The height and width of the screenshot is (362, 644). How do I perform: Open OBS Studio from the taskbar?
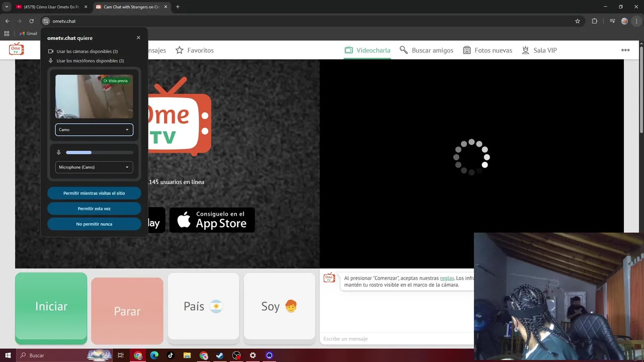[x=236, y=355]
